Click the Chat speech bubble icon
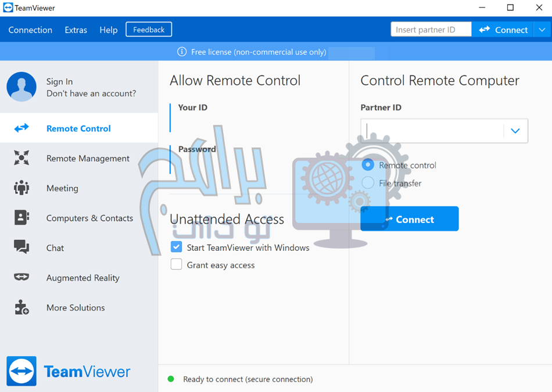 pyautogui.click(x=21, y=247)
